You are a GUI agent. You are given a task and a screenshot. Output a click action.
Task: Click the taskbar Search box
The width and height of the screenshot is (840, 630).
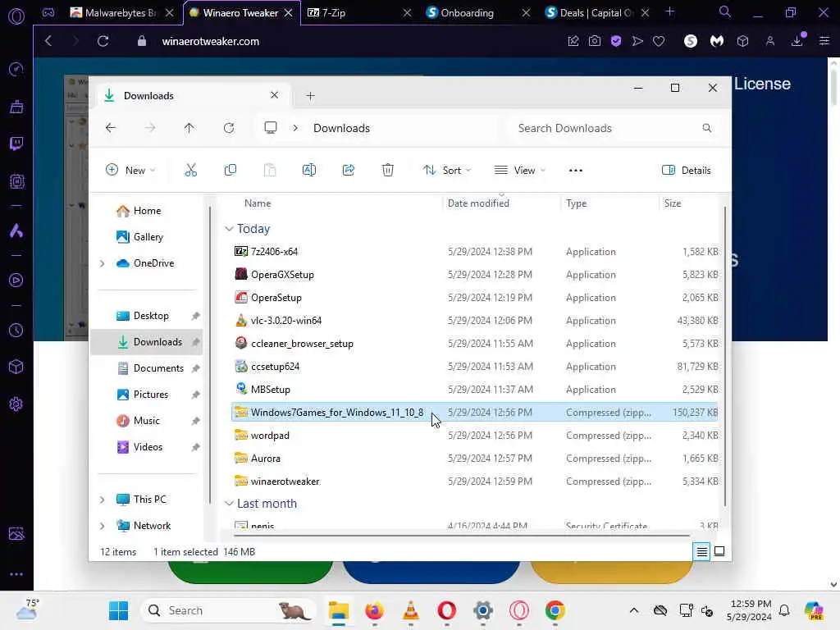pyautogui.click(x=228, y=610)
